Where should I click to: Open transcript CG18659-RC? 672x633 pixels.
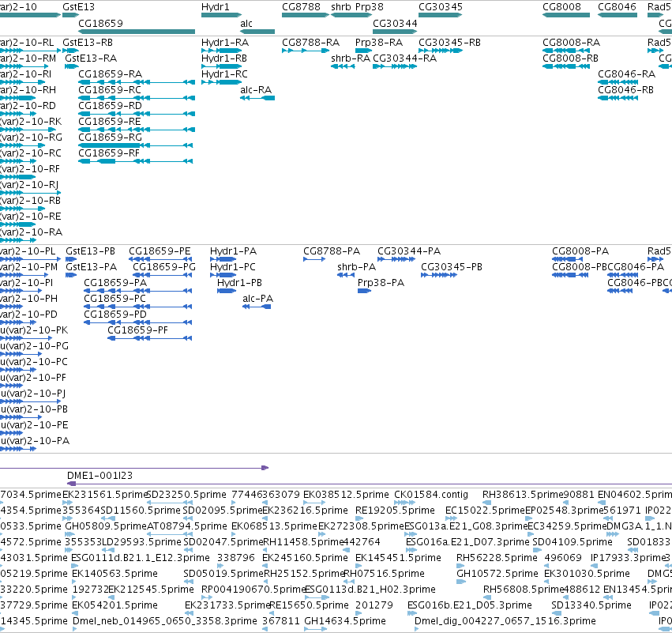110,90
